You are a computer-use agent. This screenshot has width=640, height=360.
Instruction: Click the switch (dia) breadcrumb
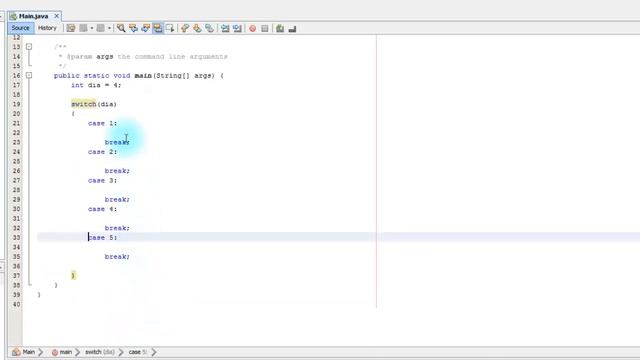tap(100, 352)
